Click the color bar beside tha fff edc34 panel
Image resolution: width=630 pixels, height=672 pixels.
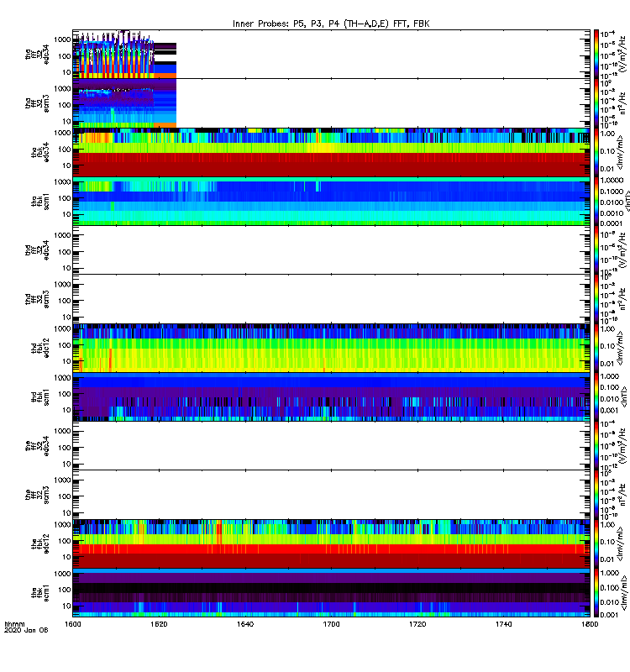596,54
